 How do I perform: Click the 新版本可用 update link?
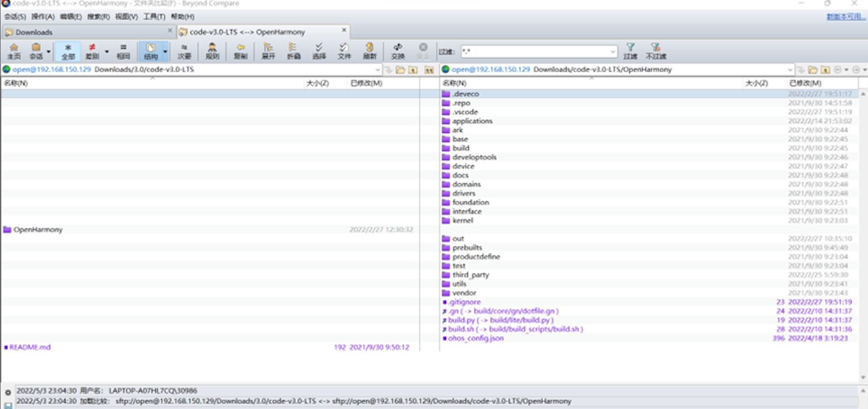tap(845, 17)
